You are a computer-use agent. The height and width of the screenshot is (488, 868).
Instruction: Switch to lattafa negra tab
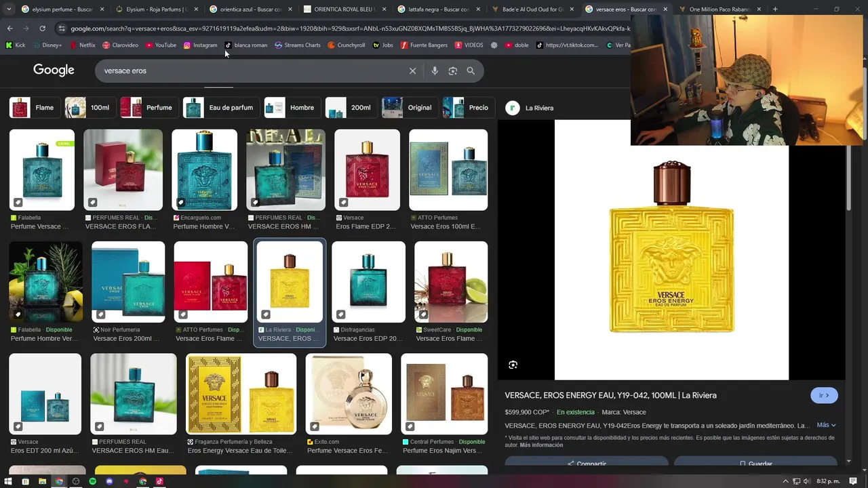(x=439, y=9)
